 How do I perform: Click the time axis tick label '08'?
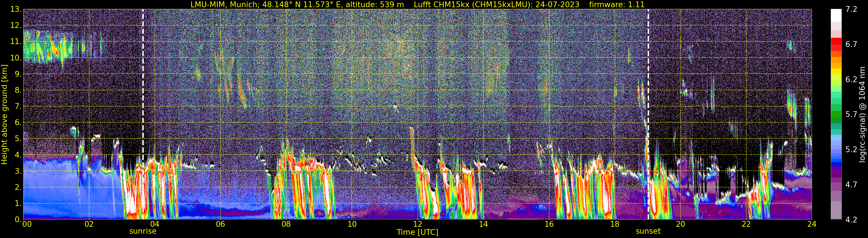click(286, 224)
